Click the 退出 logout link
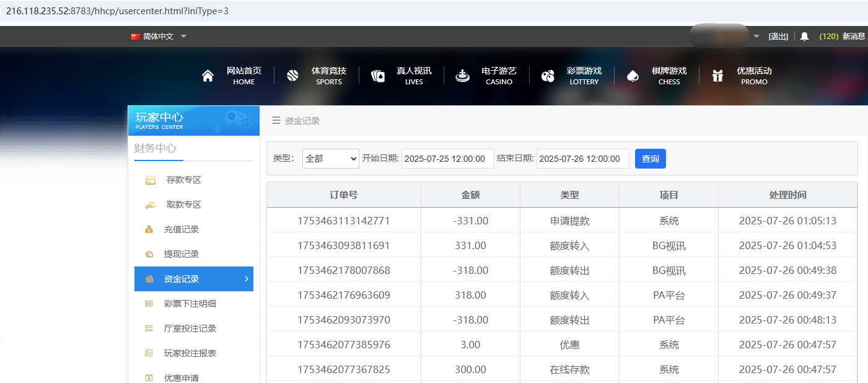Image resolution: width=868 pixels, height=383 pixels. pyautogui.click(x=778, y=36)
